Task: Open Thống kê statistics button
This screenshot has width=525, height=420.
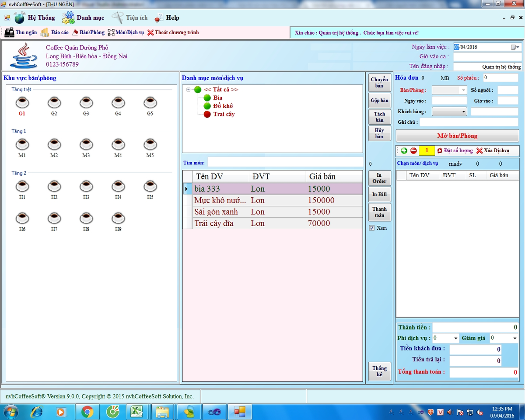Action: (379, 371)
